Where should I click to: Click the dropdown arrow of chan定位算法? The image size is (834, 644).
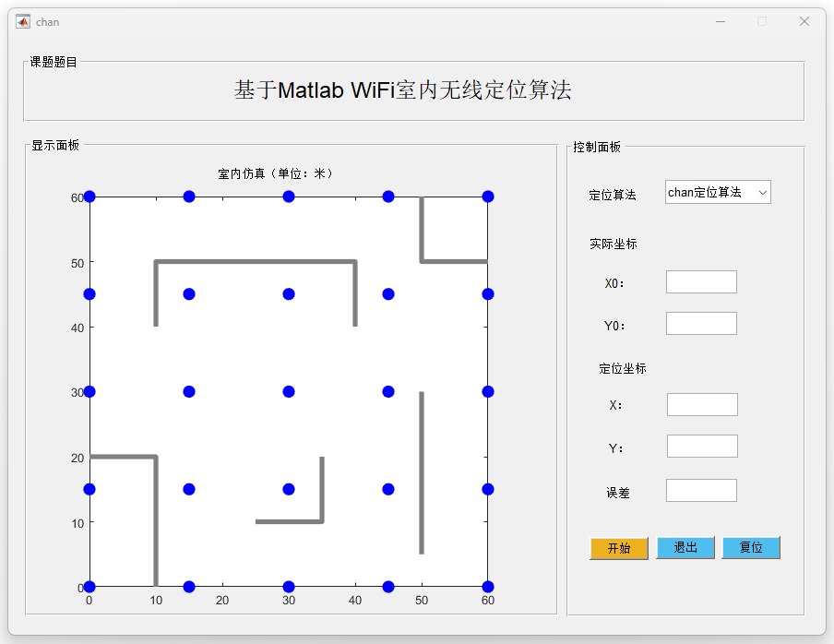pyautogui.click(x=763, y=192)
